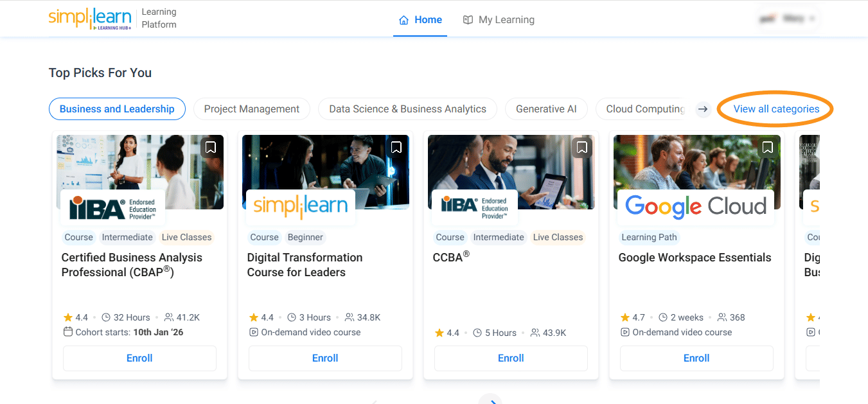This screenshot has width=868, height=404.
Task: Filter by Project Management category
Action: tap(251, 109)
